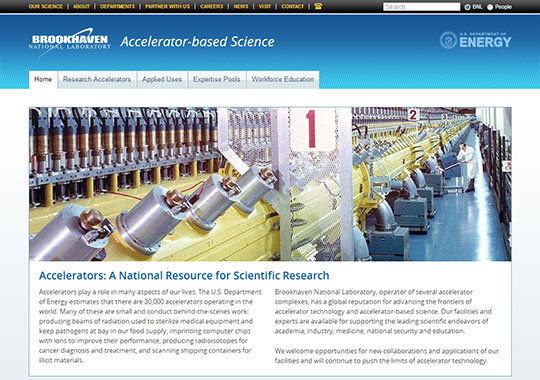Open Our Science menu item

coord(45,6)
